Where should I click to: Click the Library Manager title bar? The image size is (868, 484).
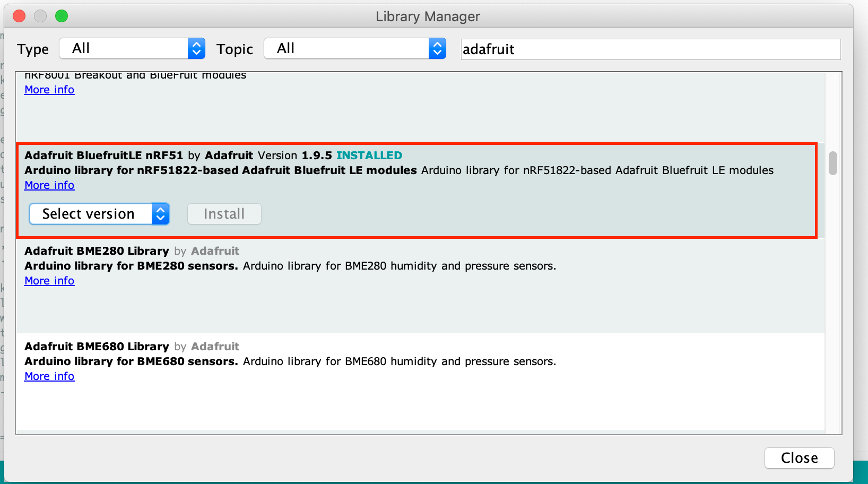pos(428,16)
